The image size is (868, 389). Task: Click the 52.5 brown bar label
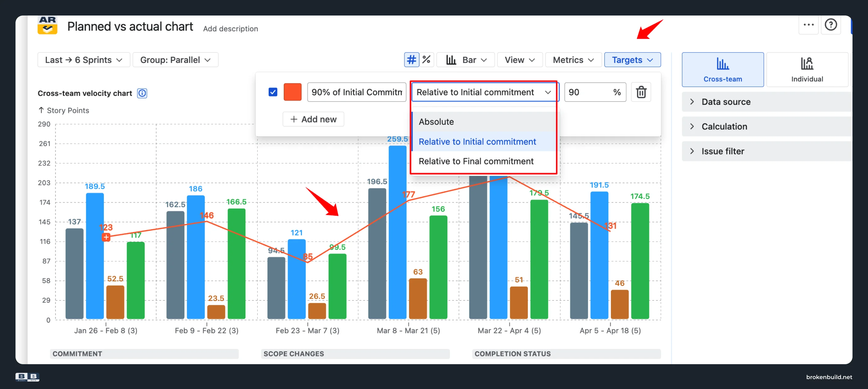(x=115, y=279)
